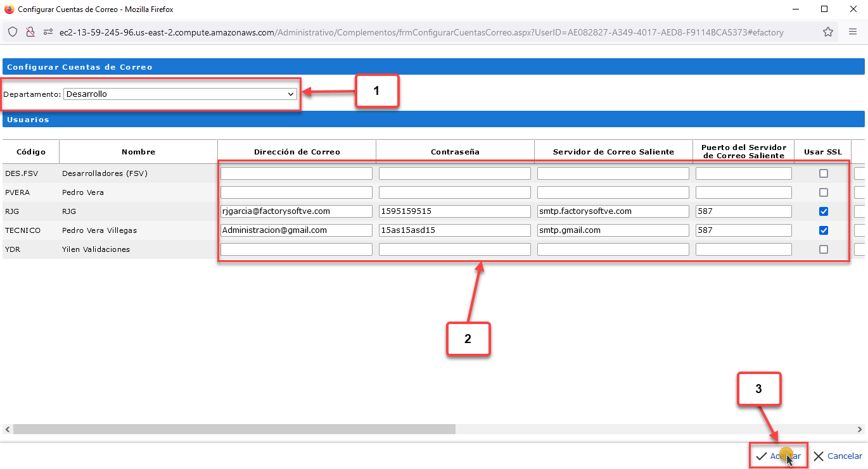The image size is (868, 469).
Task: Click the smtp.gmail.com server field
Action: pyautogui.click(x=613, y=230)
